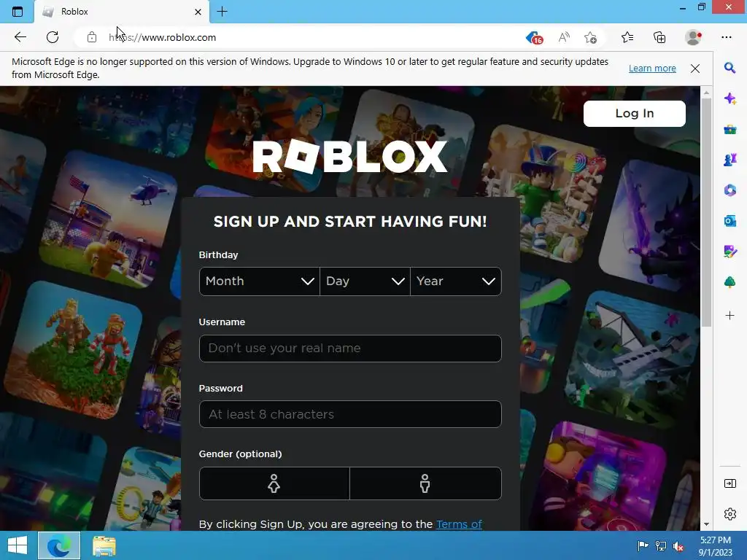Open the Terms of link
Viewport: 747px width, 560px height.
[459, 524]
